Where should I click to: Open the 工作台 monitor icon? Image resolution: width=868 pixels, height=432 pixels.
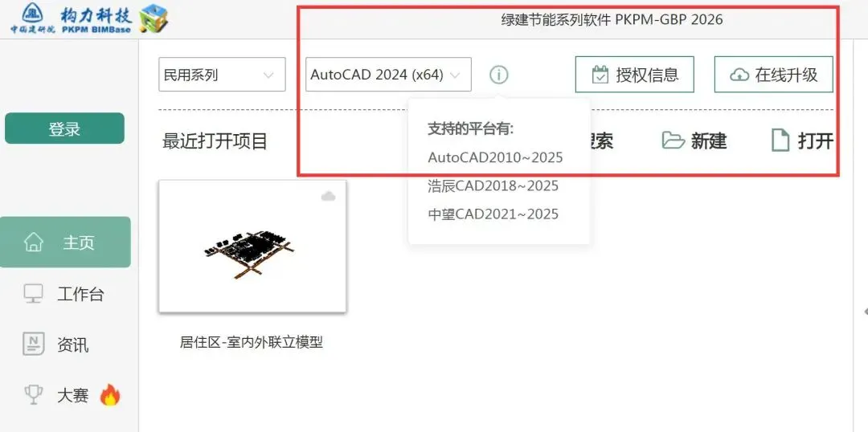click(33, 294)
